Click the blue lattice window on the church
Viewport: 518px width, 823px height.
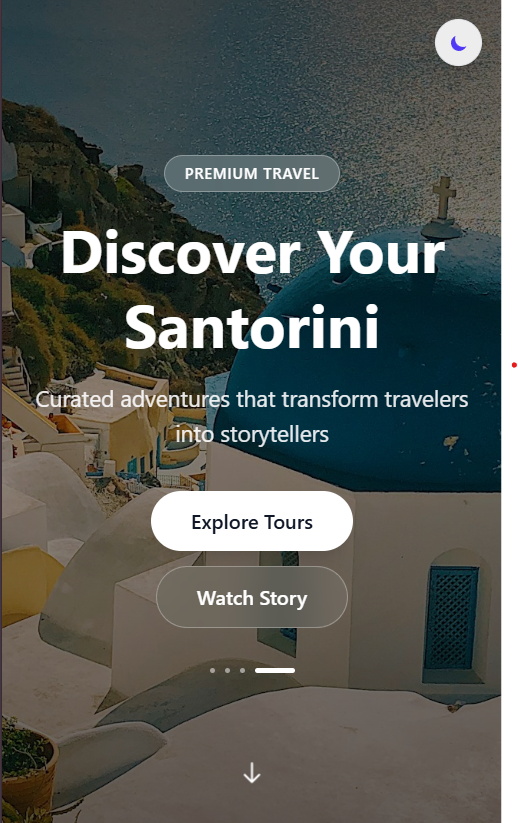coord(451,617)
